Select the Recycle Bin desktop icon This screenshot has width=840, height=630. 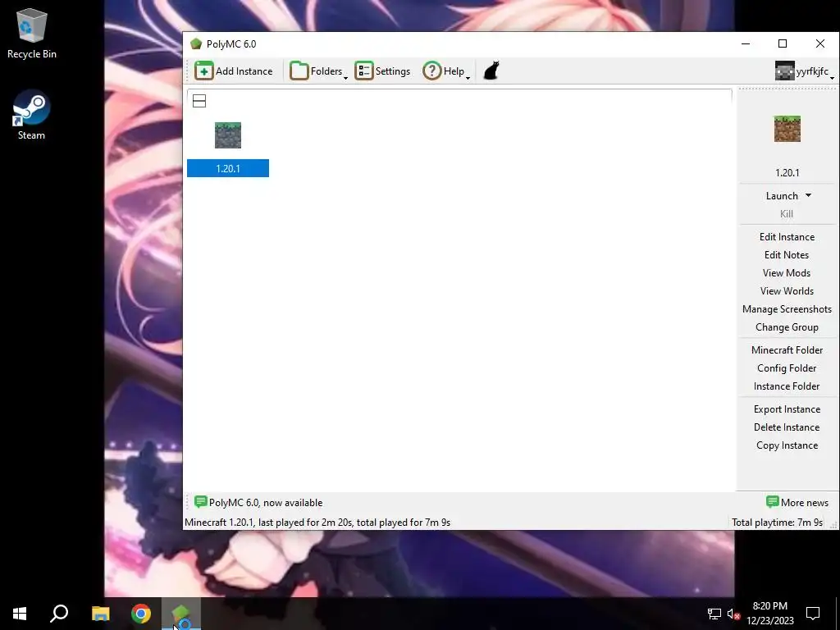[x=32, y=33]
